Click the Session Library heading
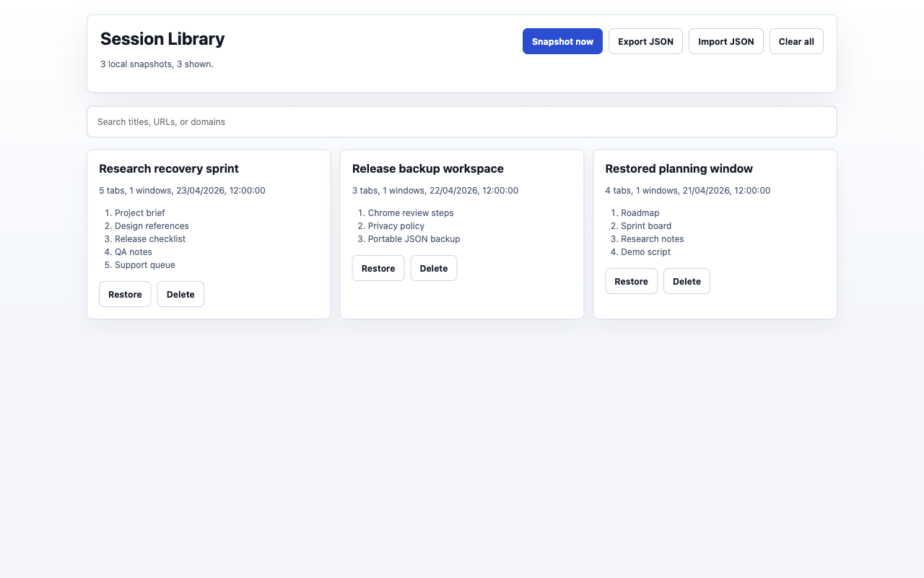 point(162,38)
